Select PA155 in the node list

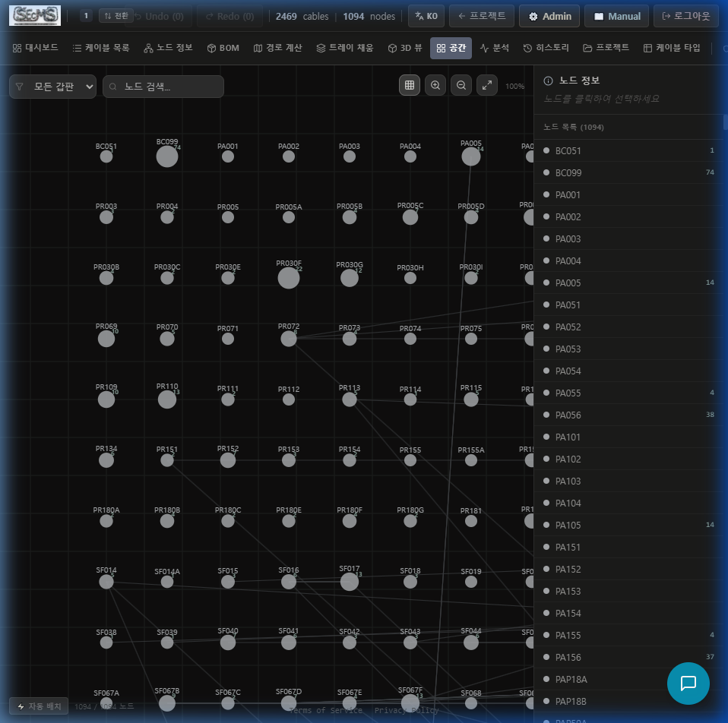(628, 636)
